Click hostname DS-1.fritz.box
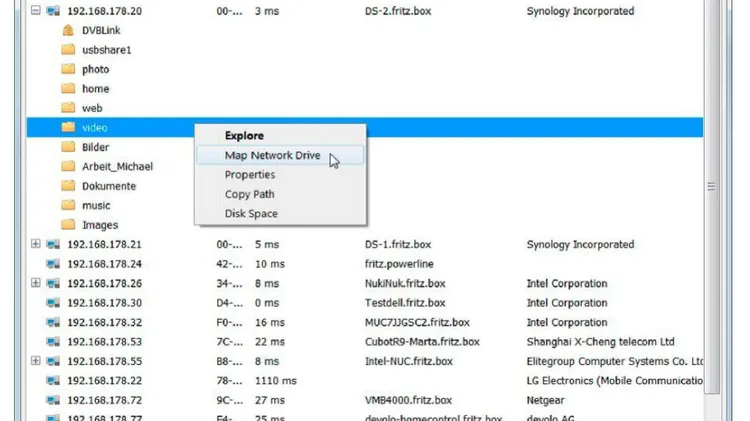Image resolution: width=750 pixels, height=421 pixels. click(398, 244)
